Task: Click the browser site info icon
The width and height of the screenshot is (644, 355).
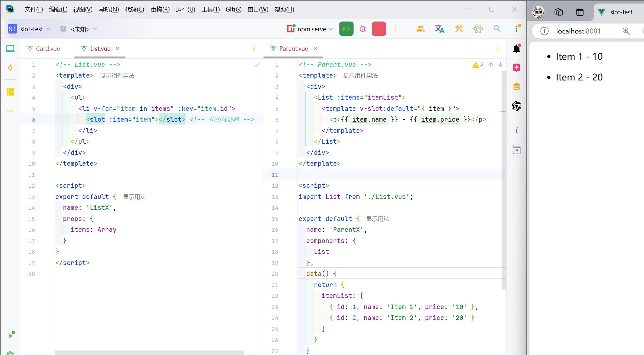Action: pyautogui.click(x=544, y=31)
